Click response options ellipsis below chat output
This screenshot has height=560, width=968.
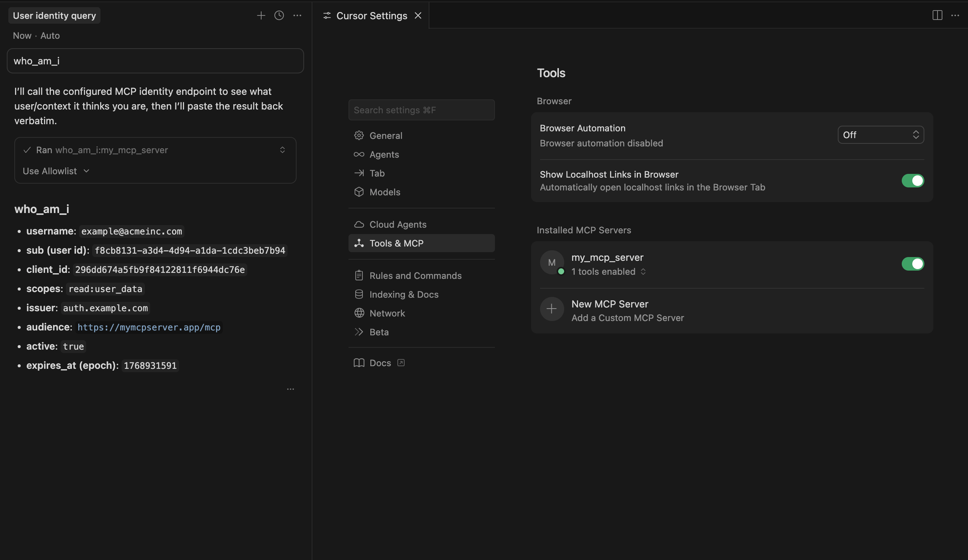(x=291, y=389)
